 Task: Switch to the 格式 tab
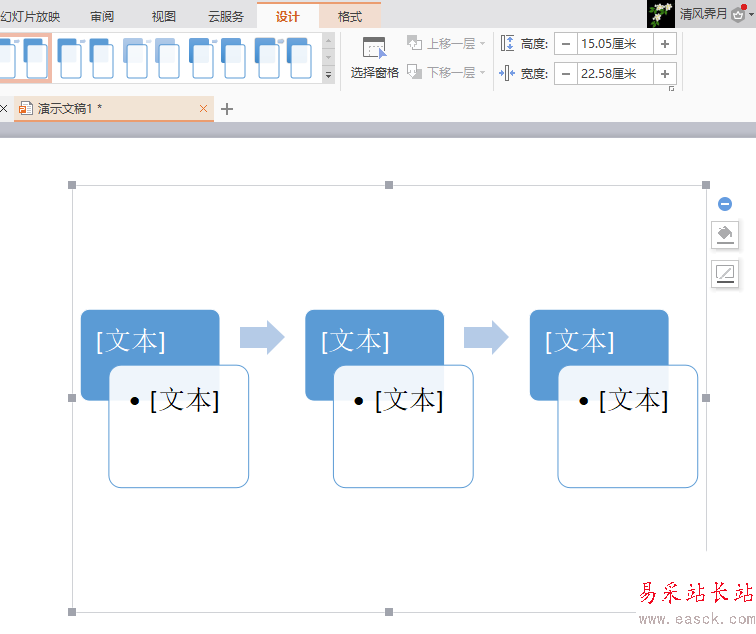click(350, 16)
